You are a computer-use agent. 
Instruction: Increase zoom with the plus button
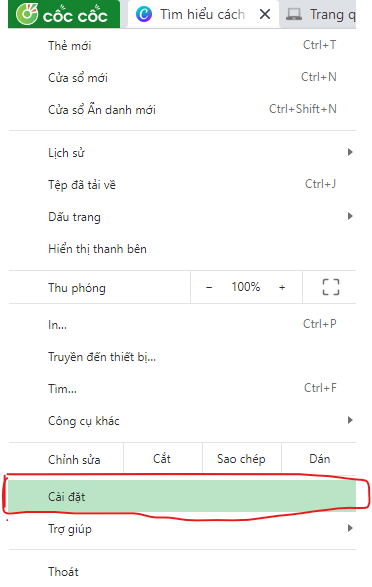[282, 287]
